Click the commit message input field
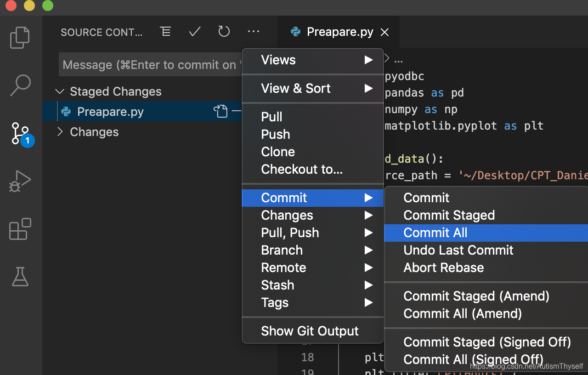588x375 pixels. click(x=151, y=65)
